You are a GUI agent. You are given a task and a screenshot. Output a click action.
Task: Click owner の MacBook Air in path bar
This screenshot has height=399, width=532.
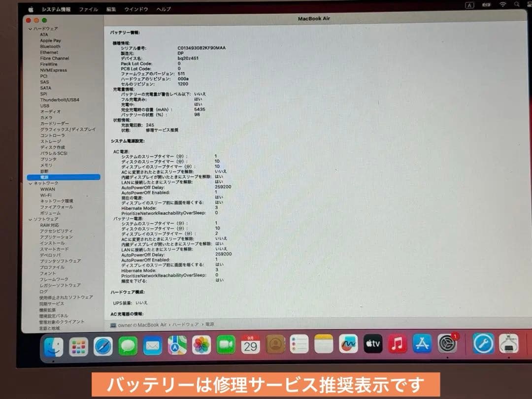(x=142, y=325)
